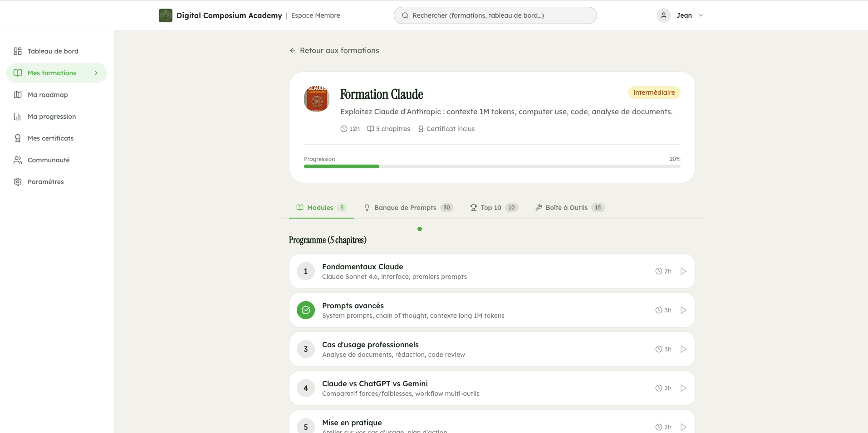Open the Tableau de bord dashboard icon
Screen dimensions: 868x433
[x=17, y=51]
